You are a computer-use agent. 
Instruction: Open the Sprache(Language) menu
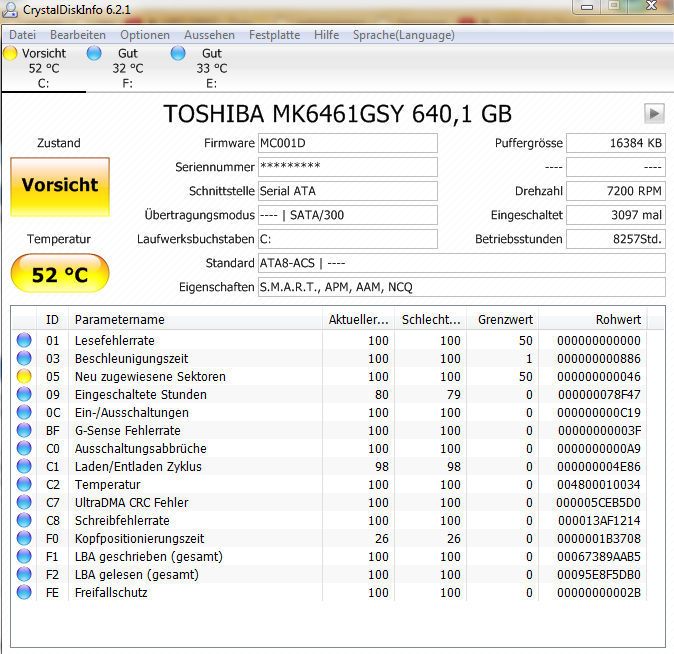[404, 35]
